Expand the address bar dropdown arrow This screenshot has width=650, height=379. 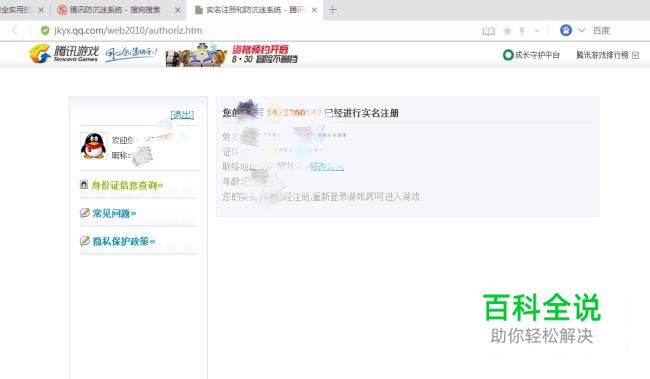point(537,31)
